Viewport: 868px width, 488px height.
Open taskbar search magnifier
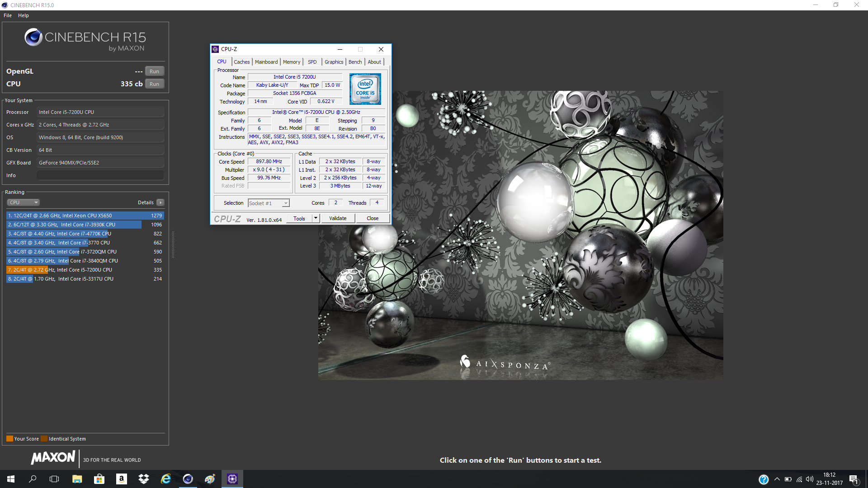33,479
